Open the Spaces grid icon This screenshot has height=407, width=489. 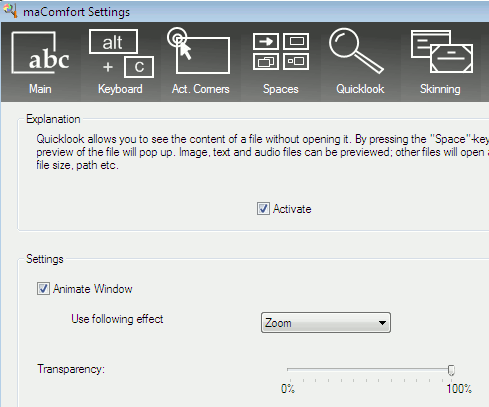(x=281, y=51)
